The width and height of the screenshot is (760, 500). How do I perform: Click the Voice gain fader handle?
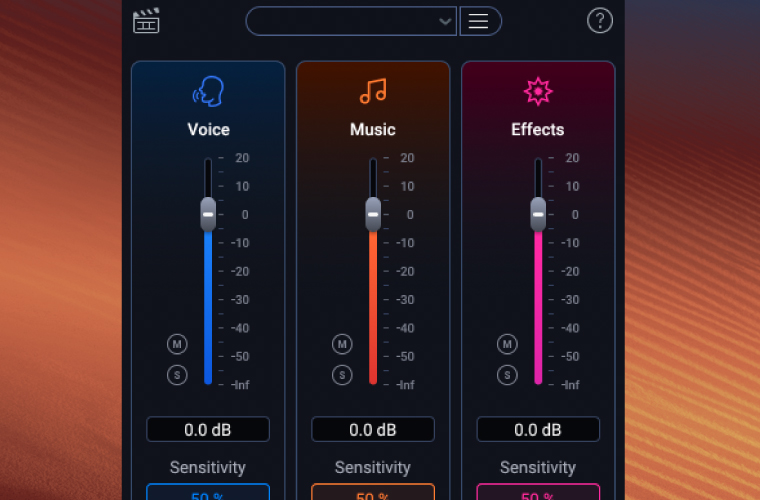point(208,214)
